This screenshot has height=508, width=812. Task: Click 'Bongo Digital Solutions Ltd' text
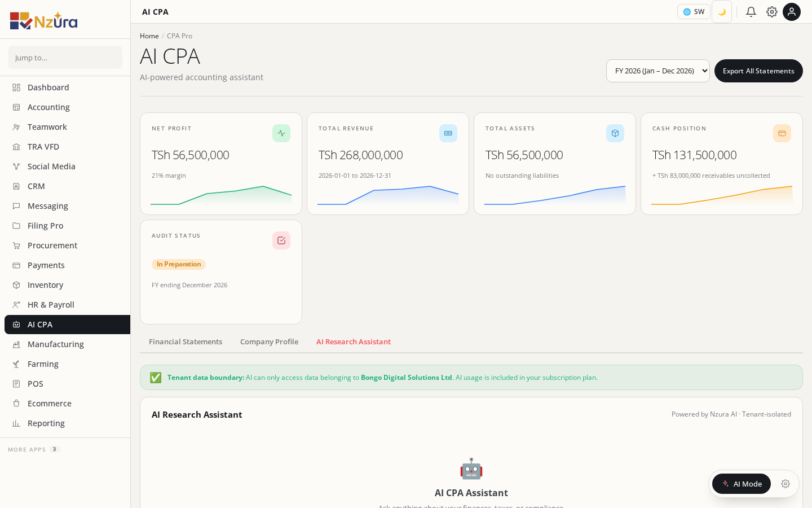click(x=407, y=378)
